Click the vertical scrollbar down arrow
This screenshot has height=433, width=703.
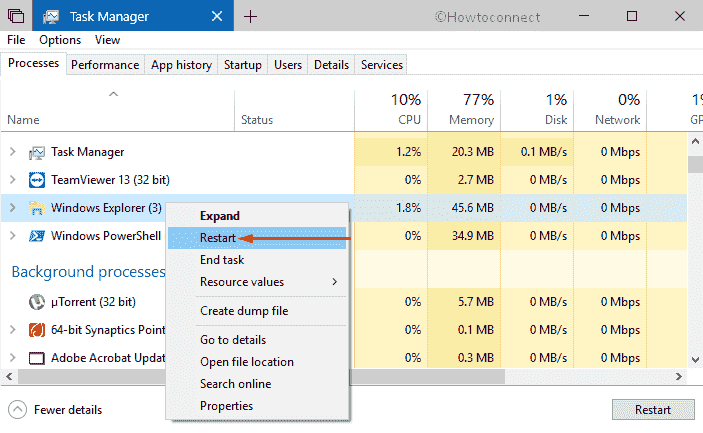click(695, 360)
